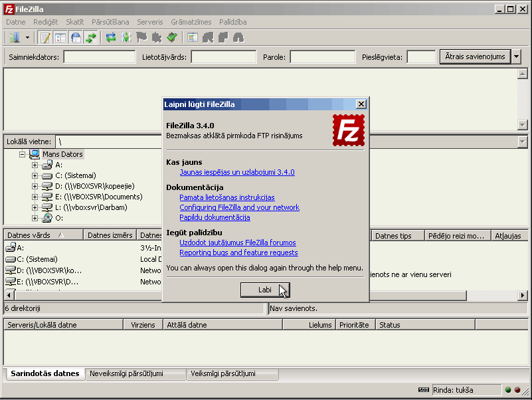Click the Saimniekdators input field
532x400 pixels.
point(100,56)
